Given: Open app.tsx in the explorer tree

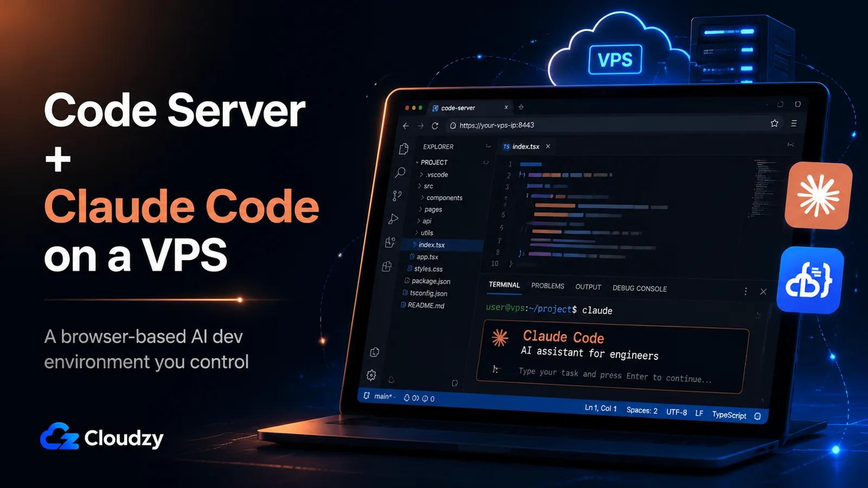Looking at the screenshot, I should pos(424,257).
